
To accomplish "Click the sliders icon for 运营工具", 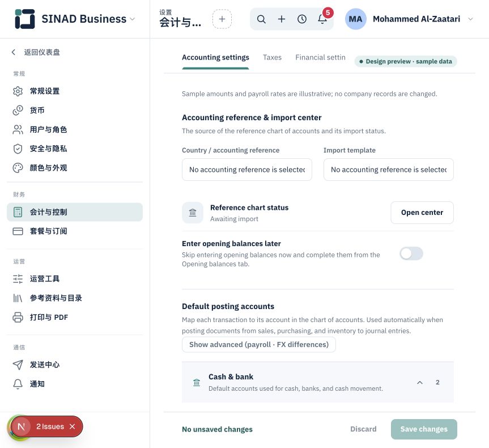I will (x=18, y=279).
